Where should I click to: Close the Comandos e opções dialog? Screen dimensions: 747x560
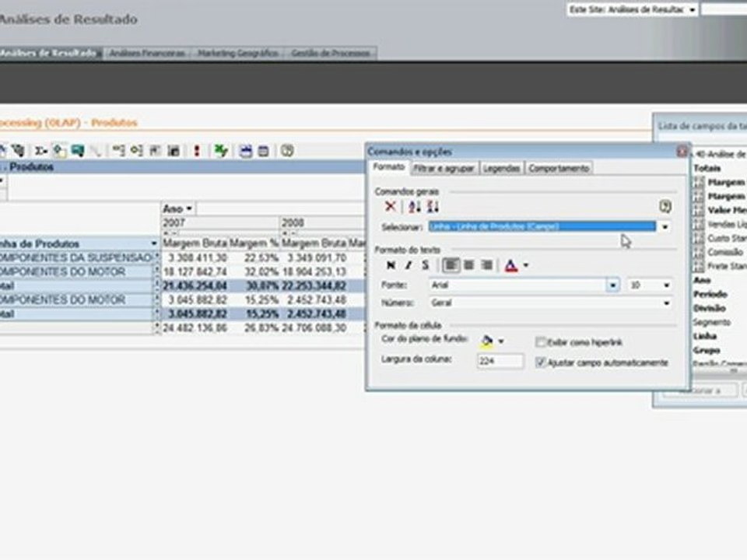[x=682, y=152]
